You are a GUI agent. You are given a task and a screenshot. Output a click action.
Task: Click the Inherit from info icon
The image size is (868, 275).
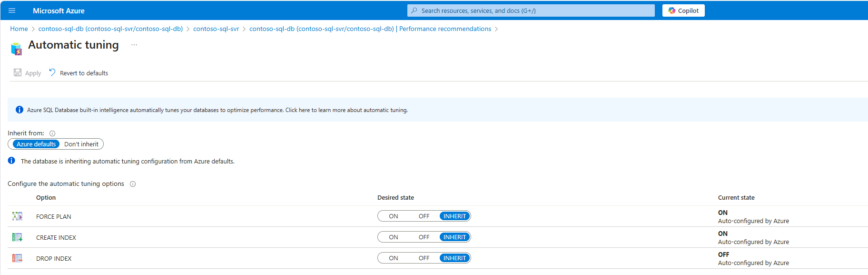[x=52, y=133]
